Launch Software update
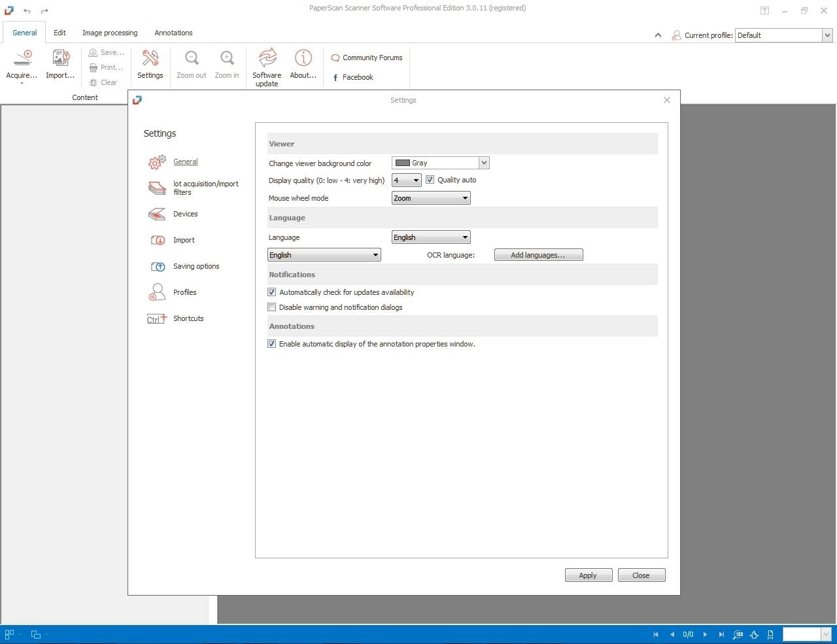837x644 pixels. pos(267,67)
